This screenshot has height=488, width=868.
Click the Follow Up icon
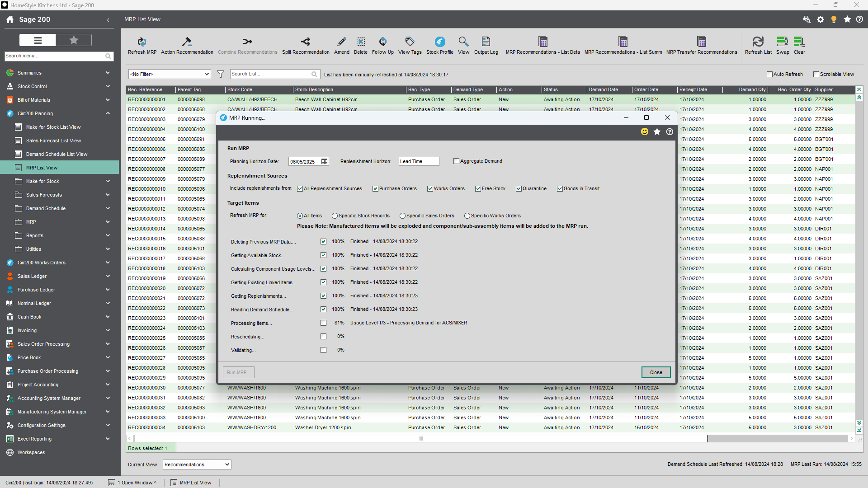tap(382, 42)
